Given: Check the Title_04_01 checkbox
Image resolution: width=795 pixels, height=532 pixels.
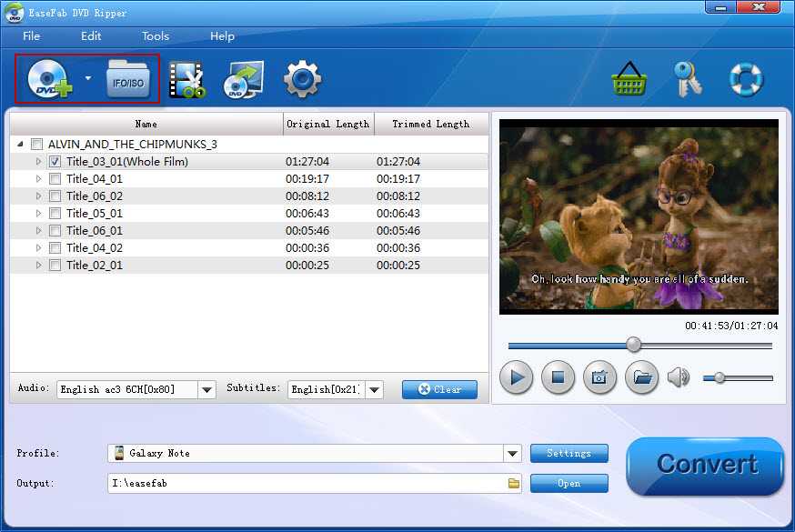Looking at the screenshot, I should pos(55,179).
